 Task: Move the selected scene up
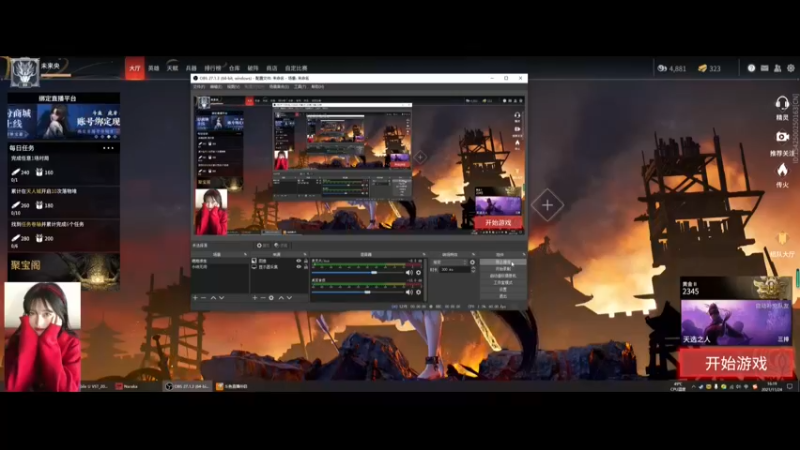tap(213, 297)
